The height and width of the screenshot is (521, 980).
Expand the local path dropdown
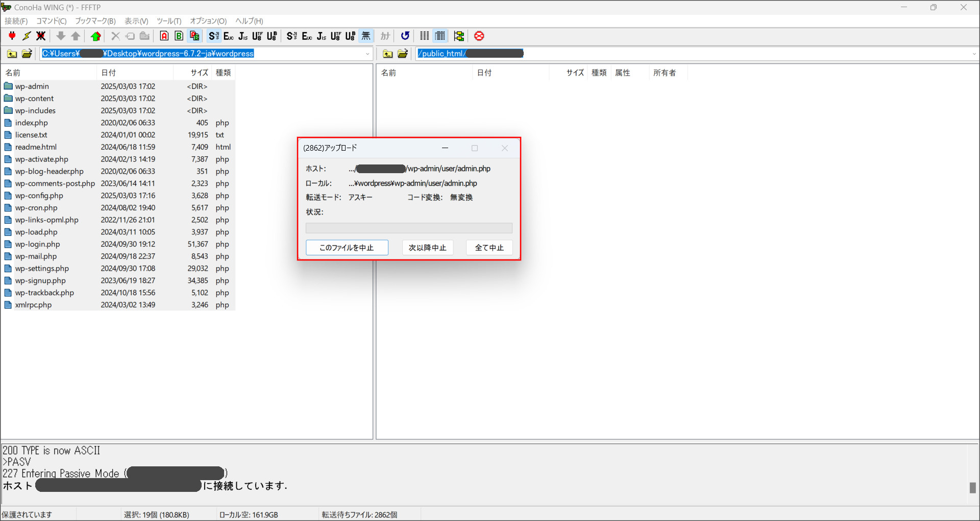pos(367,54)
